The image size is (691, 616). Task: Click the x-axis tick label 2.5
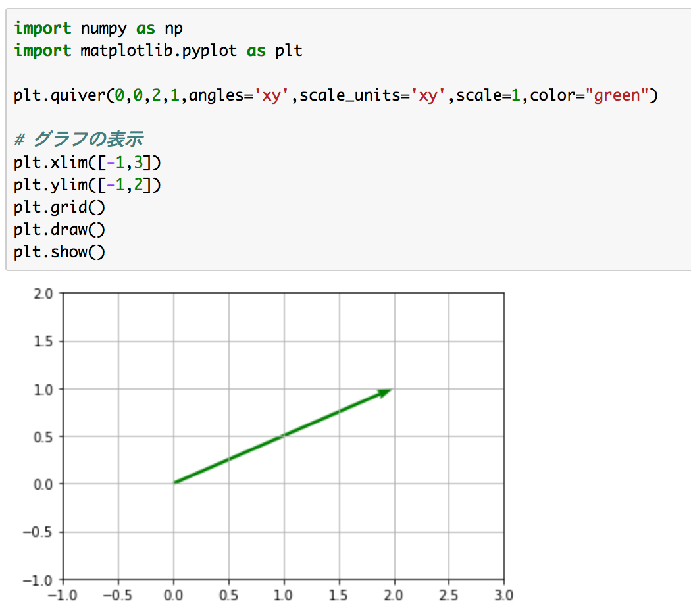coord(449,596)
